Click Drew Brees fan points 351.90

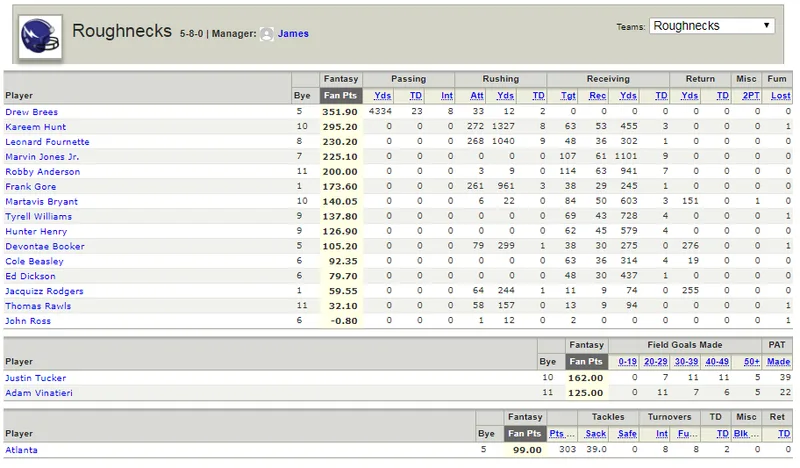point(340,112)
